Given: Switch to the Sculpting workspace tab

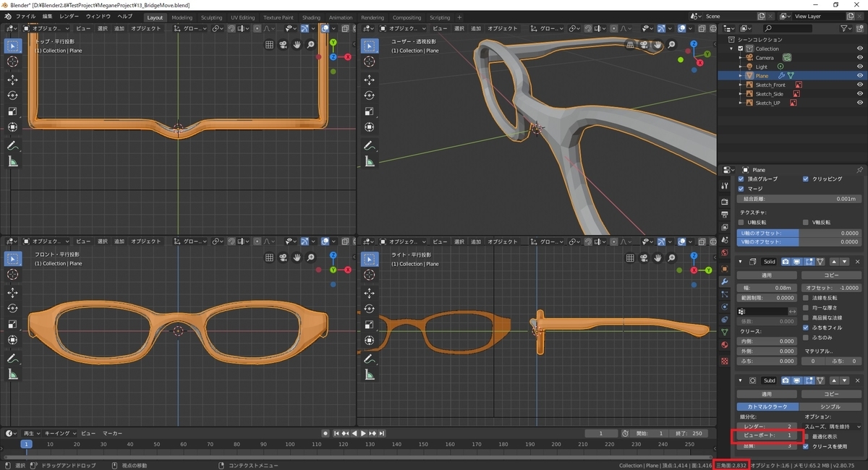Looking at the screenshot, I should pyautogui.click(x=211, y=17).
